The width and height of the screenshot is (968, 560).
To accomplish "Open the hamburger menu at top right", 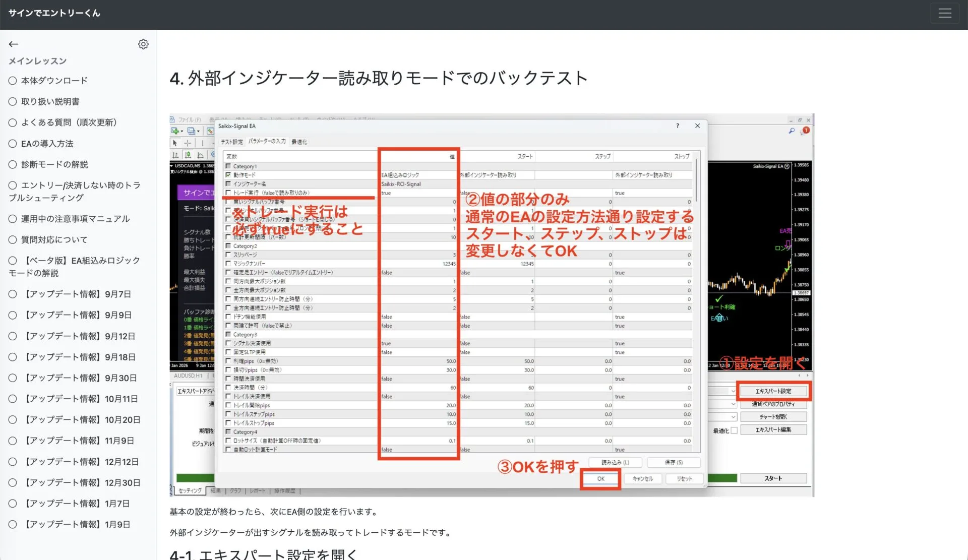I will pyautogui.click(x=945, y=13).
